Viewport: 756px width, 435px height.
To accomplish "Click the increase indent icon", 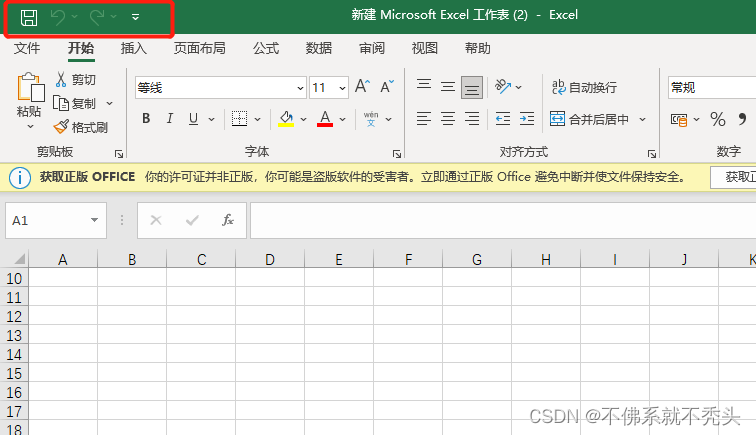I will click(527, 119).
